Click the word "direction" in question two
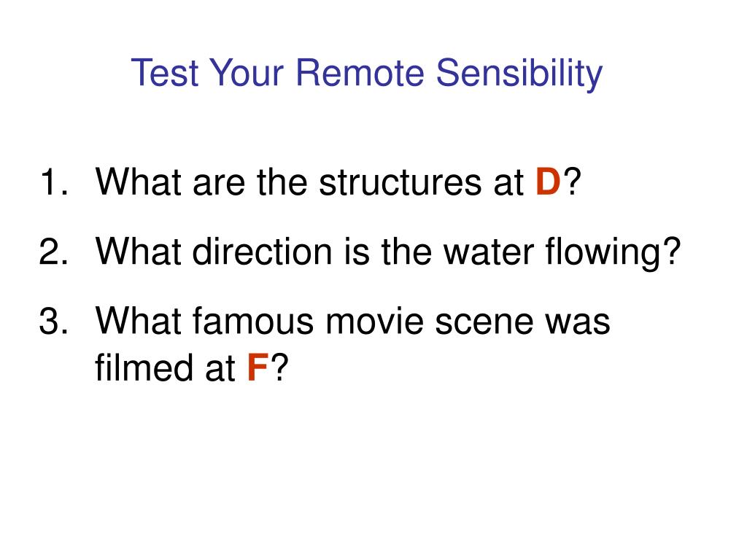747x560 pixels. [262, 251]
